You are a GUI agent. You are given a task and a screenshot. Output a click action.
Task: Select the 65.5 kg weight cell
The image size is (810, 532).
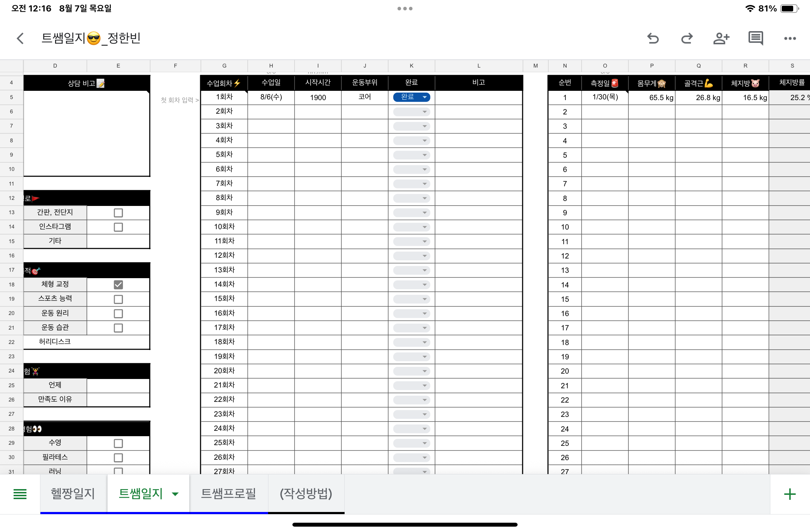(652, 98)
